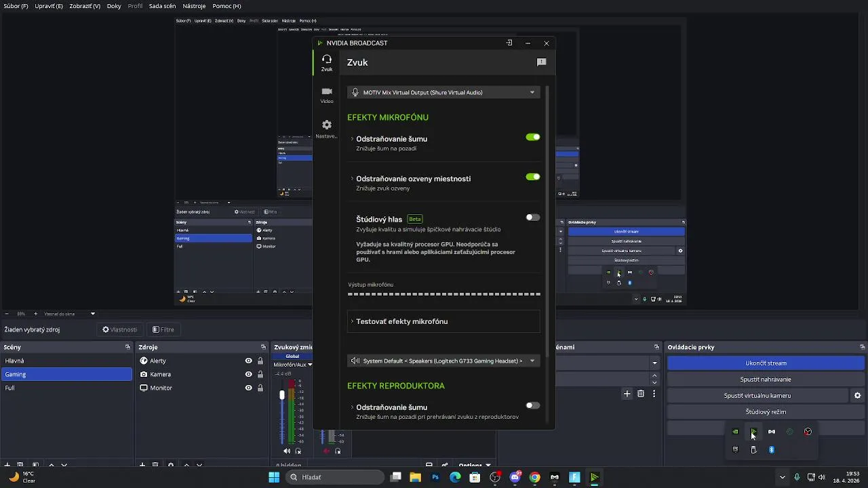Expand microphone Odstraňovanie šumu chevron
Viewport: 868px width, 488px height.
(x=352, y=139)
